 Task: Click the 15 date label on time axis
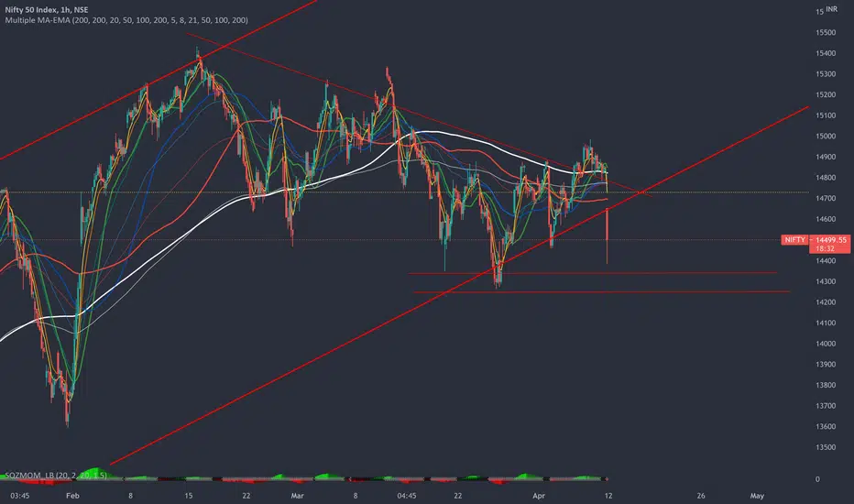click(189, 496)
